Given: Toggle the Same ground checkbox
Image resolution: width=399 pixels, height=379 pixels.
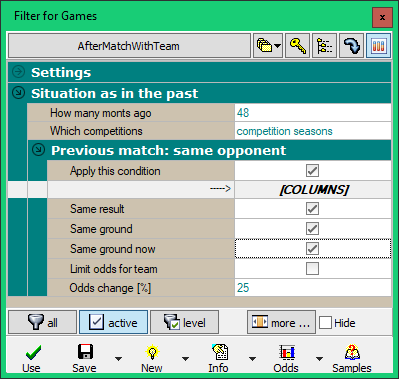Looking at the screenshot, I should click(x=312, y=229).
